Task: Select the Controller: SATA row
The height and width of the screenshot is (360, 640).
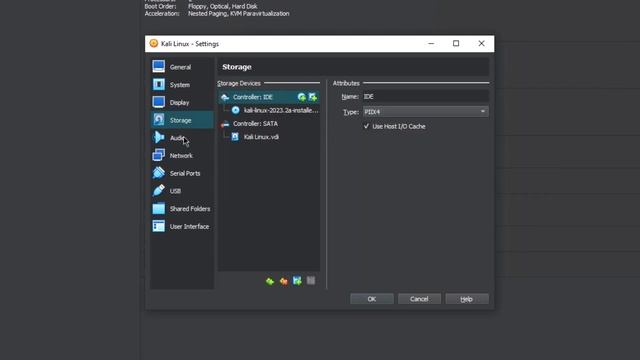Action: click(x=269, y=124)
